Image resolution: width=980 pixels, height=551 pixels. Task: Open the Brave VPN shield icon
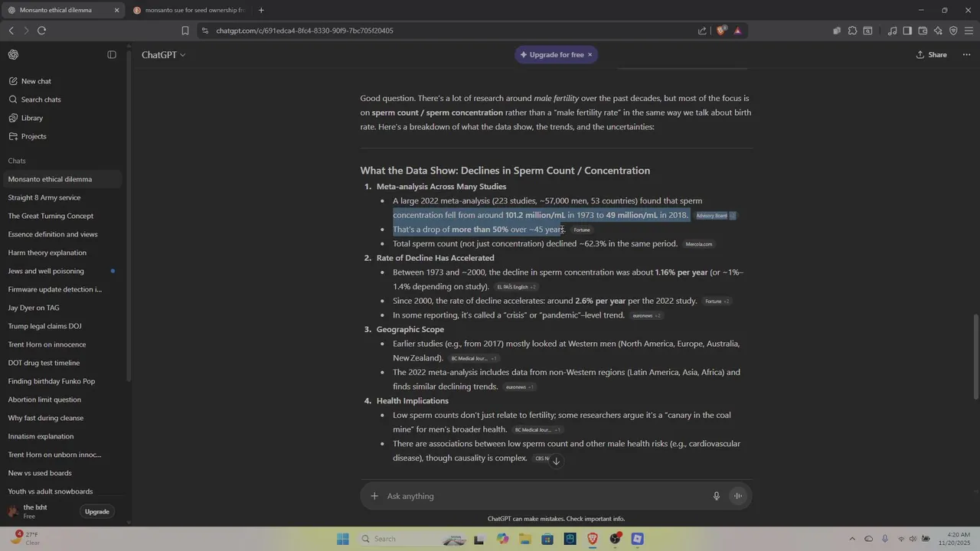tap(953, 31)
